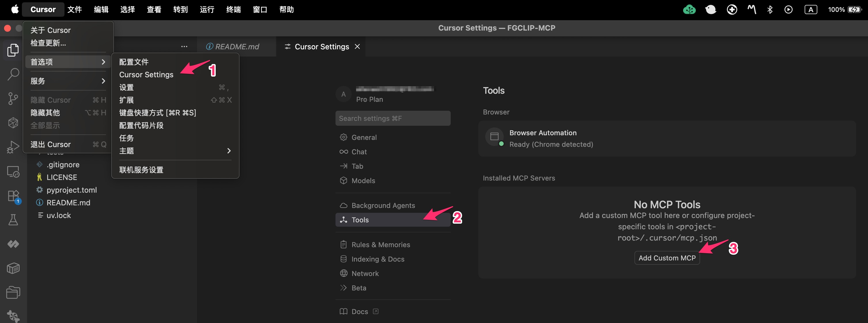Screen dimensions: 868x323
Task: Open the Remote Explorer monitor icon
Action: point(13,172)
